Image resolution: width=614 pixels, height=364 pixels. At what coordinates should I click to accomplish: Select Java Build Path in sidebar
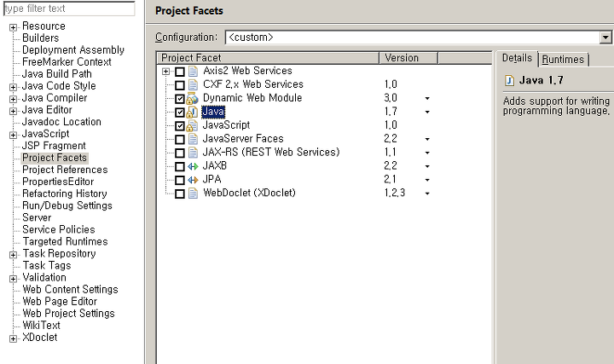(57, 74)
